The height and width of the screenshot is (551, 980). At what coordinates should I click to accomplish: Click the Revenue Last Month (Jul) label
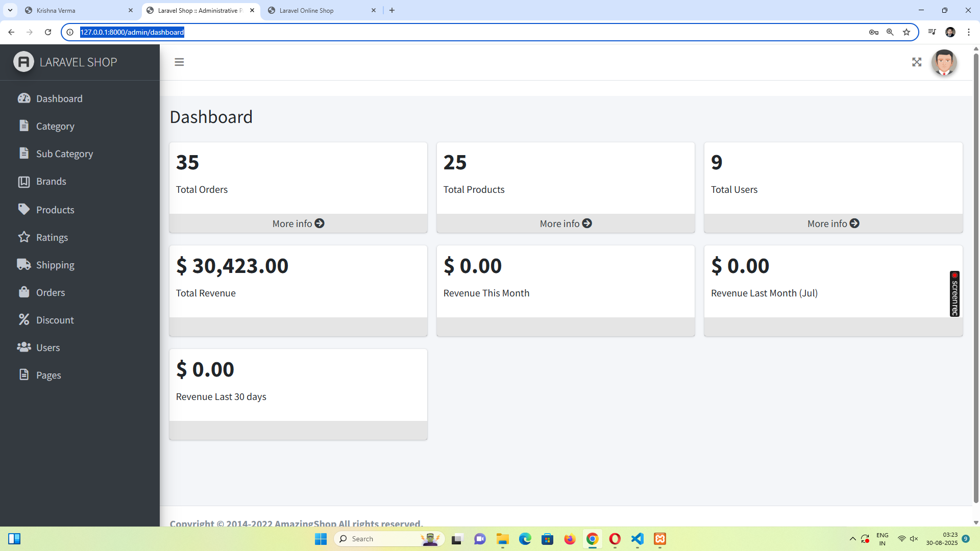pyautogui.click(x=764, y=293)
